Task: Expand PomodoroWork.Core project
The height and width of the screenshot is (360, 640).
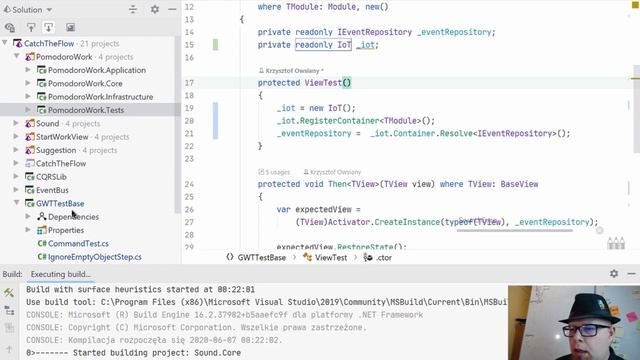Action: tap(28, 83)
